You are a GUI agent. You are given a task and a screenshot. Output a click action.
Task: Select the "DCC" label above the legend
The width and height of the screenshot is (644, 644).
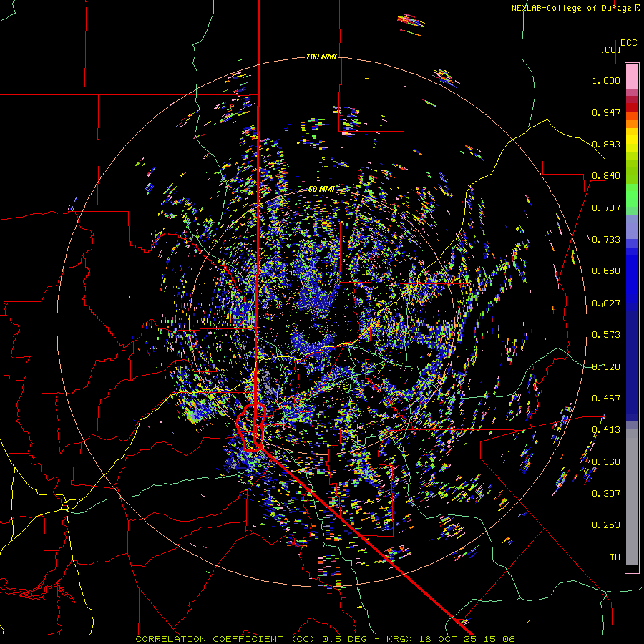coord(628,43)
